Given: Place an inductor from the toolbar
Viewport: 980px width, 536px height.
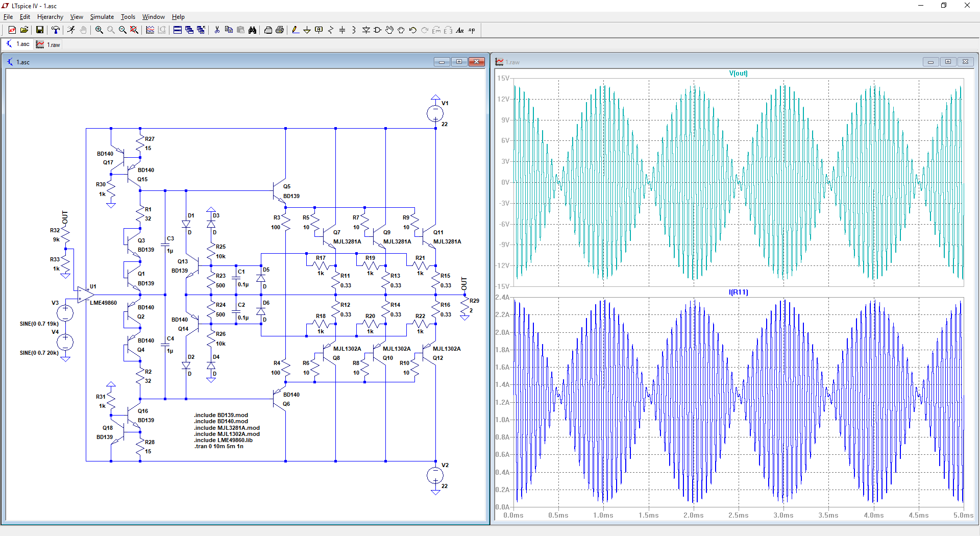Looking at the screenshot, I should pos(354,30).
